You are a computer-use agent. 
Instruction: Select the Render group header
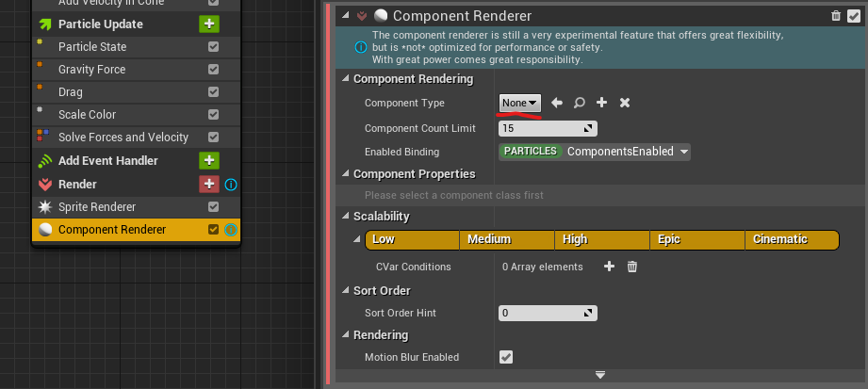[x=136, y=184]
